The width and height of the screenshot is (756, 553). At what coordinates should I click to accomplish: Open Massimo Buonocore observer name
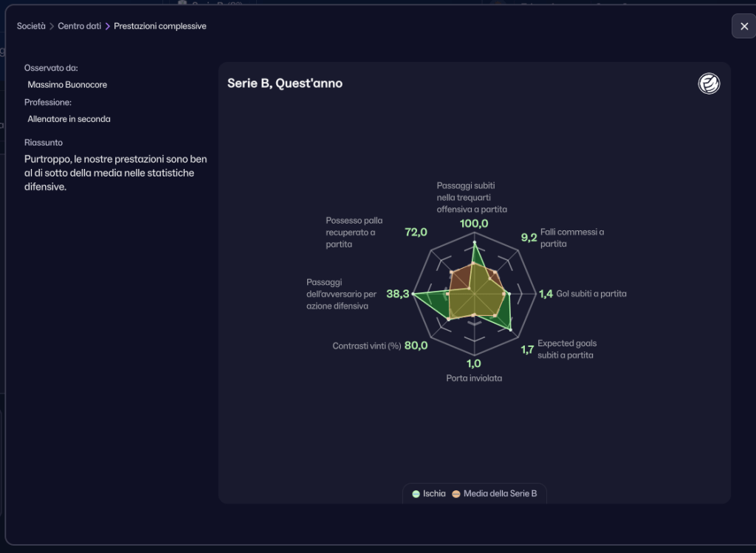tap(67, 85)
